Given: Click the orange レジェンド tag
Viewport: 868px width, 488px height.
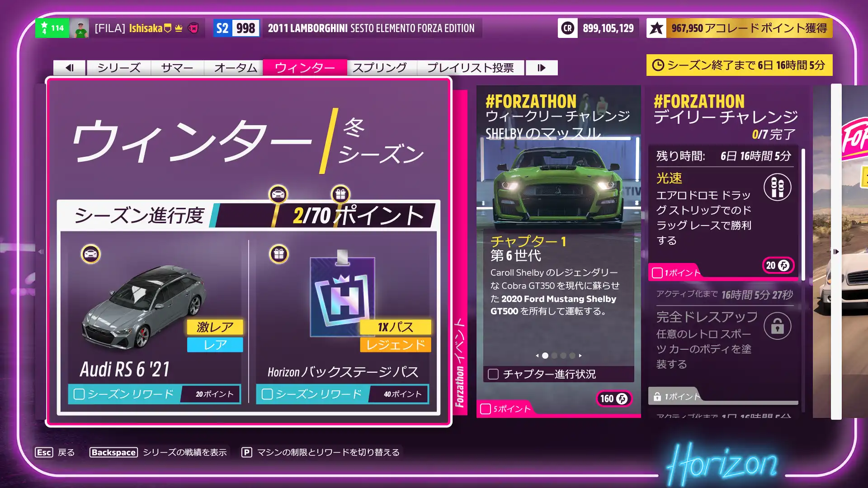Looking at the screenshot, I should [x=396, y=345].
